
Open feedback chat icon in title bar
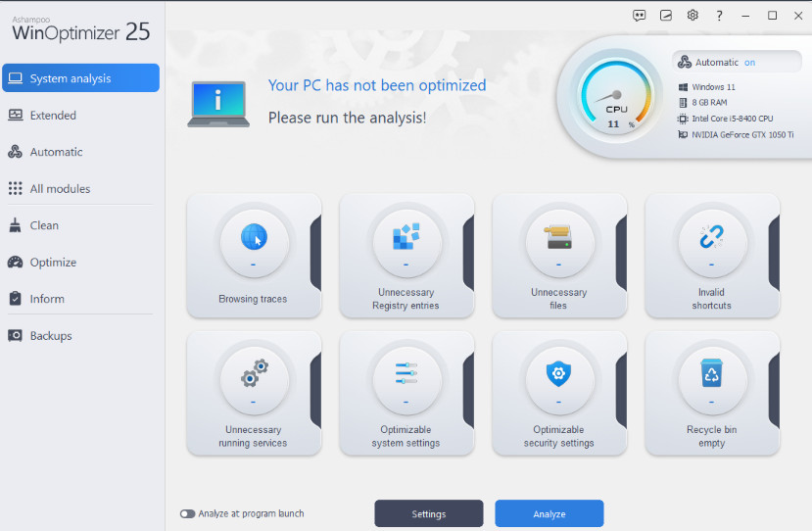tap(640, 16)
